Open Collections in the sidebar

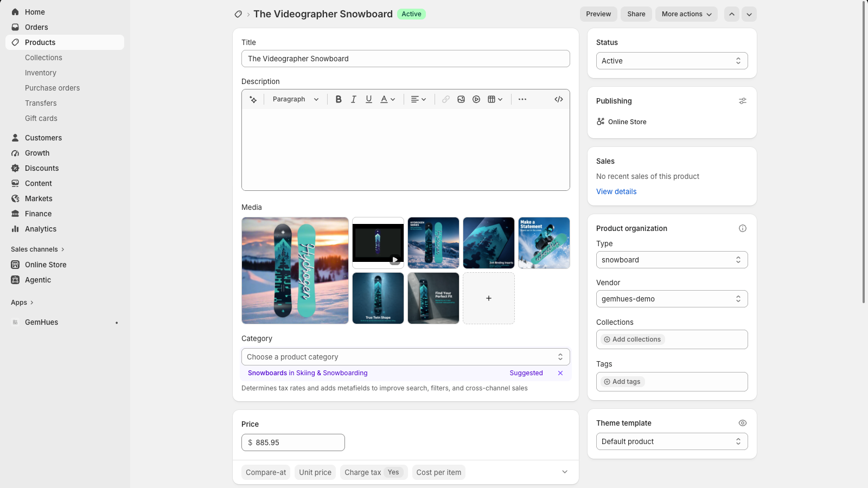(43, 57)
